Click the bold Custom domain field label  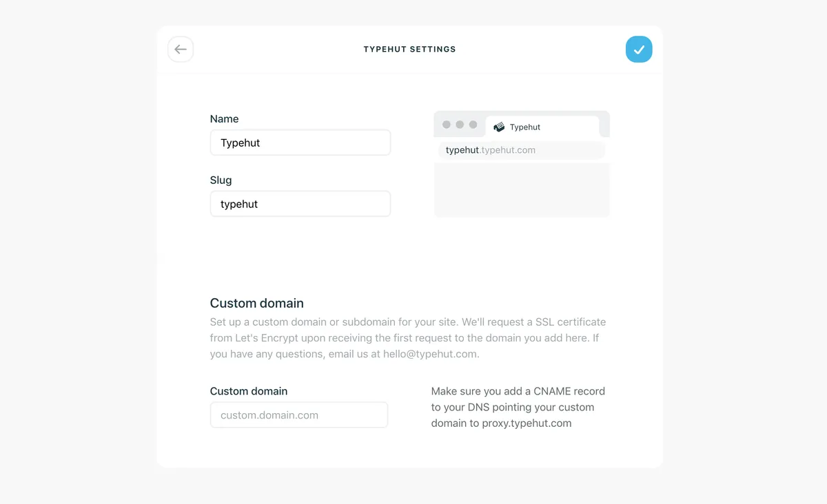pos(249,391)
